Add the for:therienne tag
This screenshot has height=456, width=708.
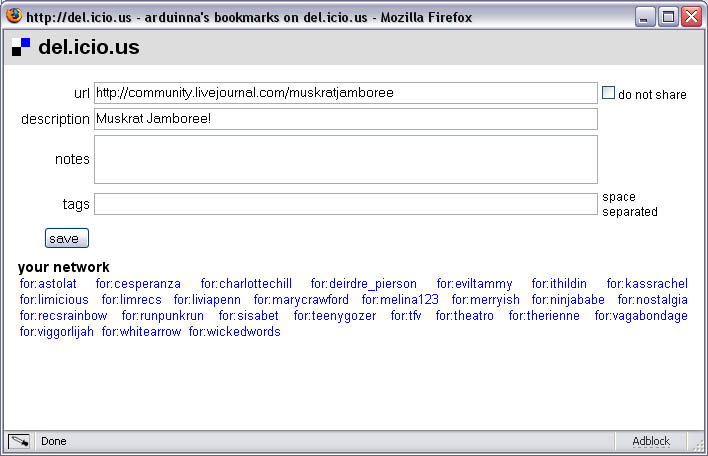544,316
